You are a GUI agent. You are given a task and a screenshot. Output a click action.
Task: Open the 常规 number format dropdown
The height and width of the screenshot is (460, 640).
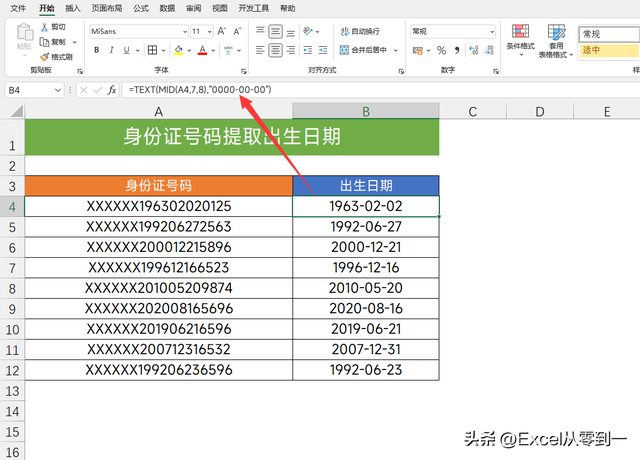pos(492,31)
